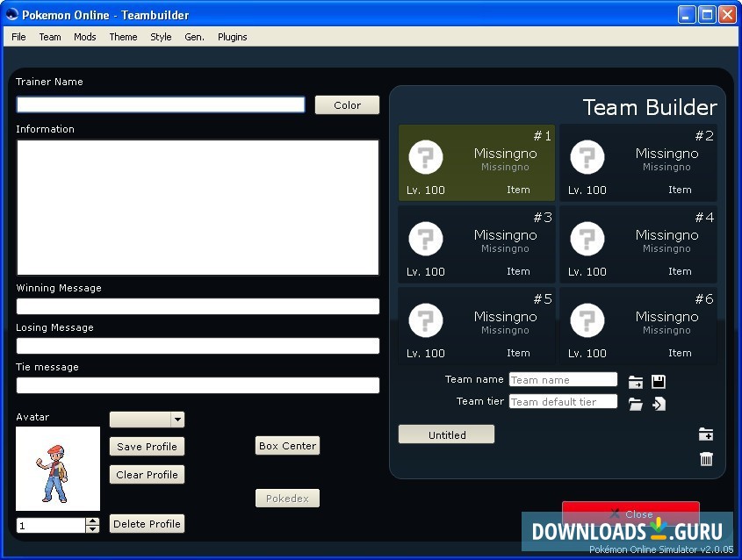Click the Item label in slot #5
The width and height of the screenshot is (742, 560).
click(x=518, y=353)
